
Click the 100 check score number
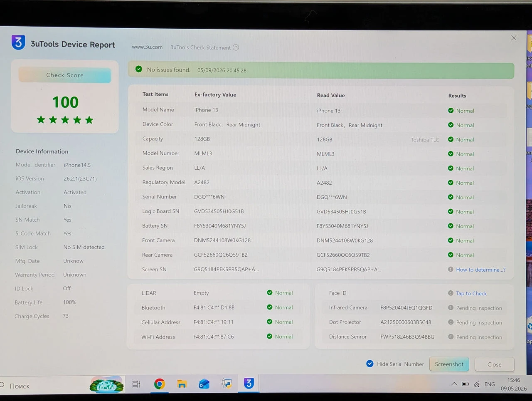pyautogui.click(x=65, y=102)
